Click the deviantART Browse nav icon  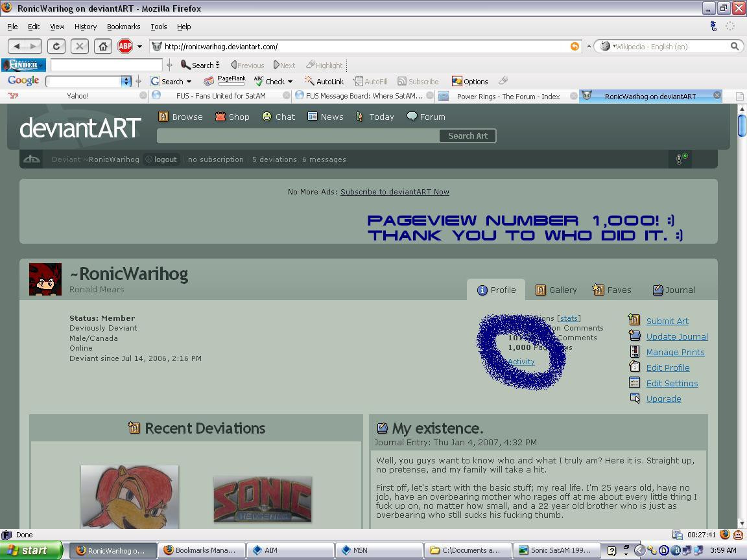(163, 117)
